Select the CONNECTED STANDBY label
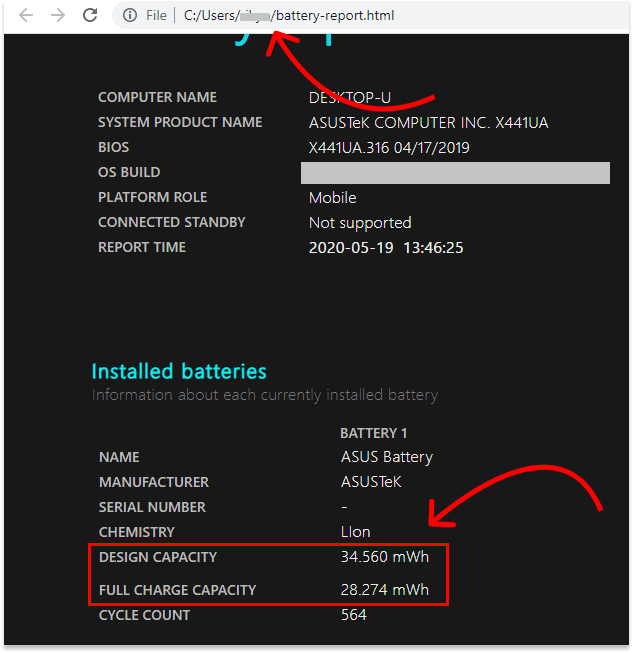Image resolution: width=633 pixels, height=653 pixels. (x=172, y=222)
